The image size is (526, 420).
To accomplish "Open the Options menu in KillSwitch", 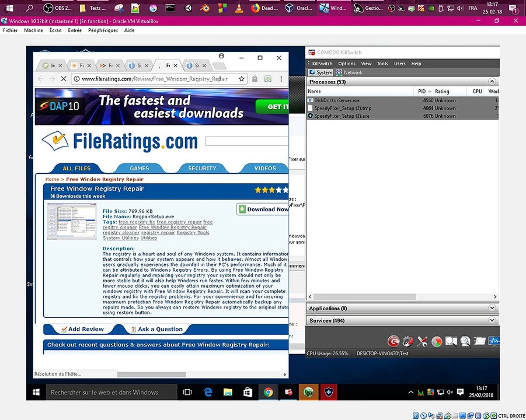I will (x=347, y=64).
